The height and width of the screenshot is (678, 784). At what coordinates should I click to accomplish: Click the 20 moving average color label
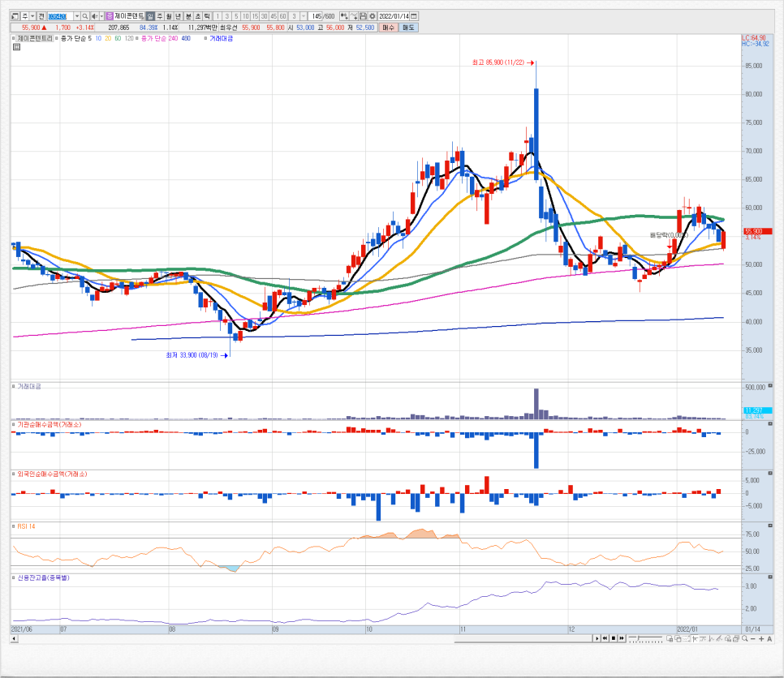click(x=108, y=38)
